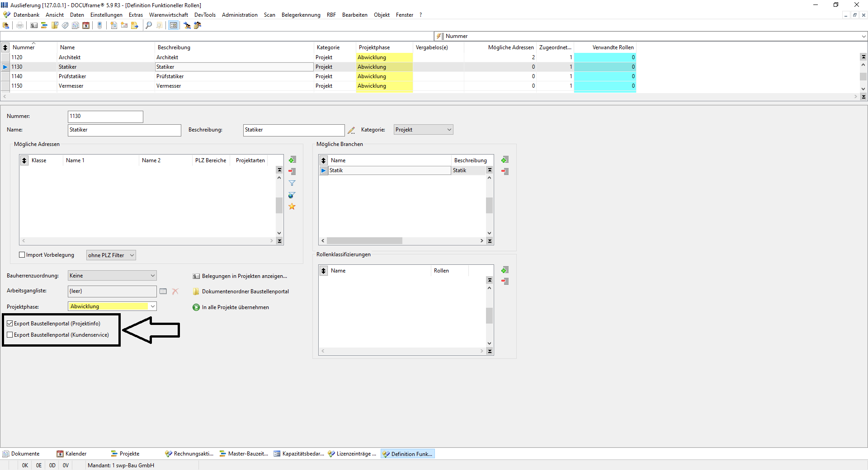
Task: Click the mobile phone toolbar icon
Action: pyautogui.click(x=100, y=25)
